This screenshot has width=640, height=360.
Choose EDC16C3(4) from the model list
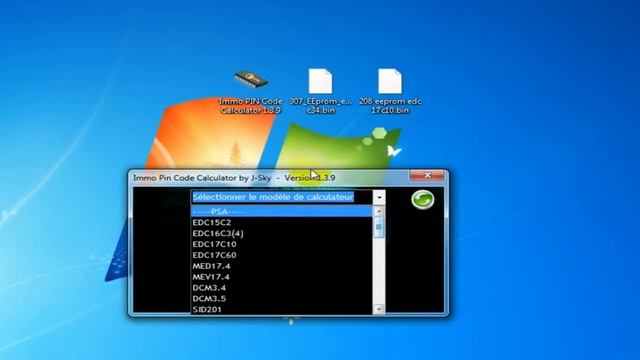pos(282,233)
